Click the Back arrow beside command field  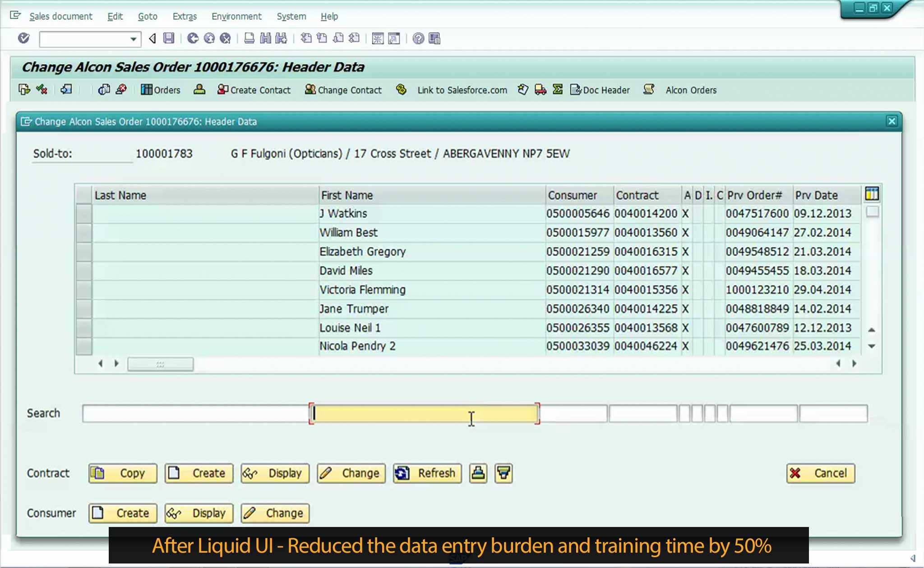152,38
